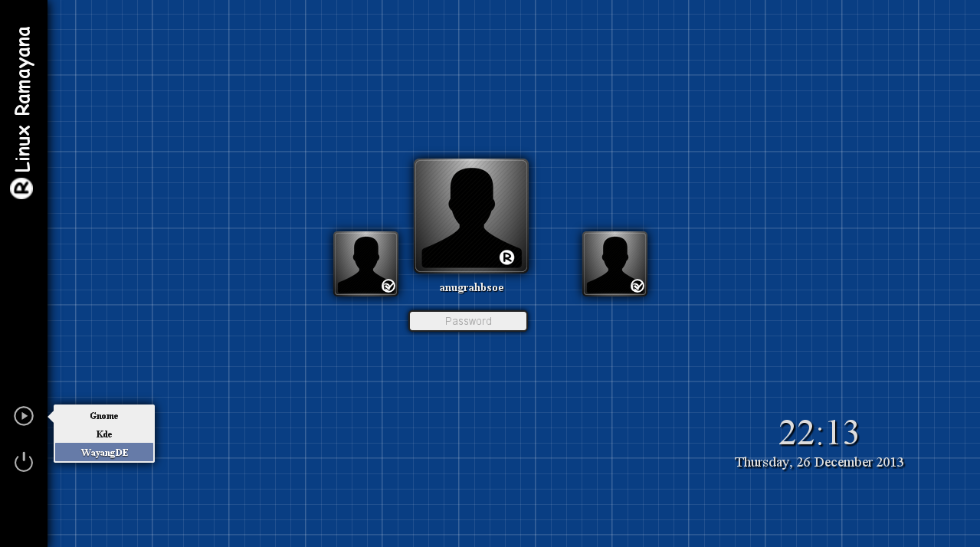
Task: Click the large center user avatar
Action: click(471, 215)
